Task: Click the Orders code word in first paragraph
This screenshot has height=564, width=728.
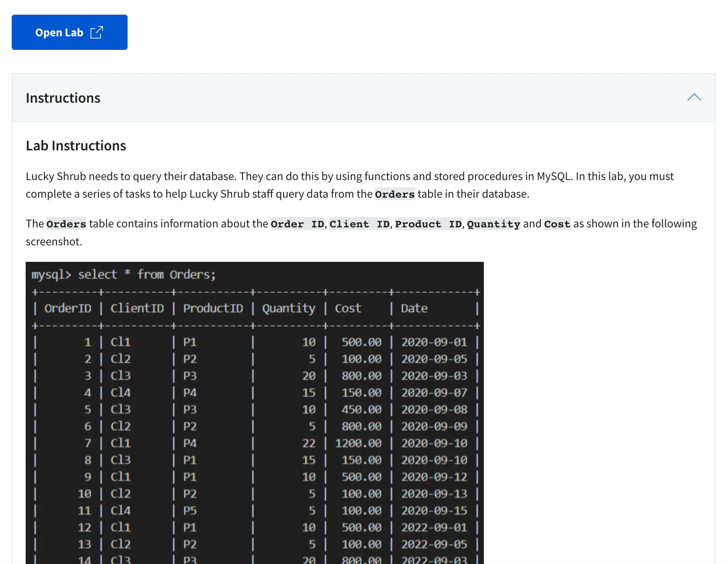Action: [395, 194]
